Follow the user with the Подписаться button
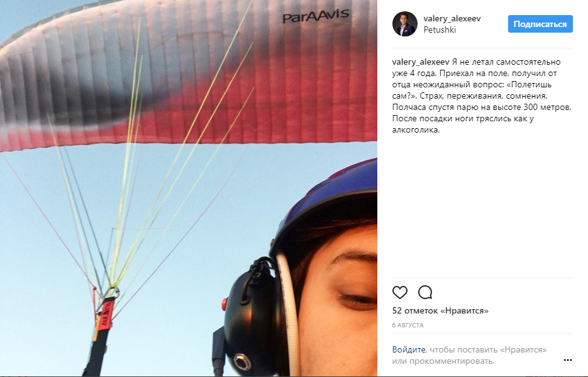Screen dimensions: 588x377 tap(540, 24)
